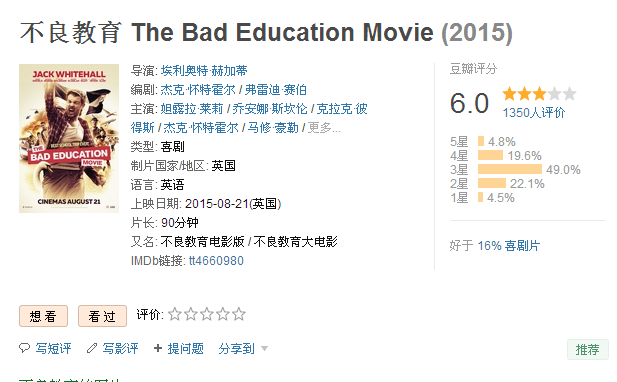This screenshot has width=617, height=382.
Task: Rate the movie with the first star
Action: 175,314
